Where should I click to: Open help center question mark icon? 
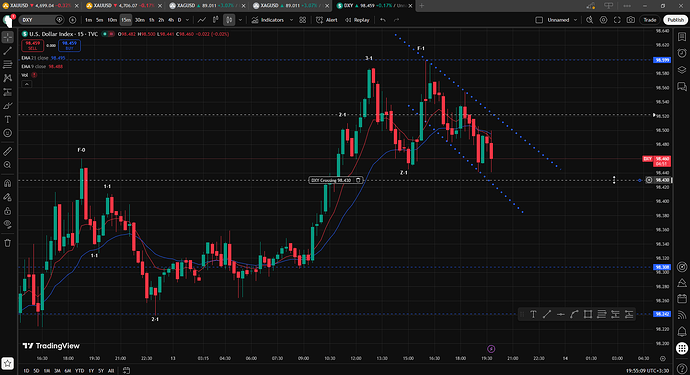coord(682,369)
